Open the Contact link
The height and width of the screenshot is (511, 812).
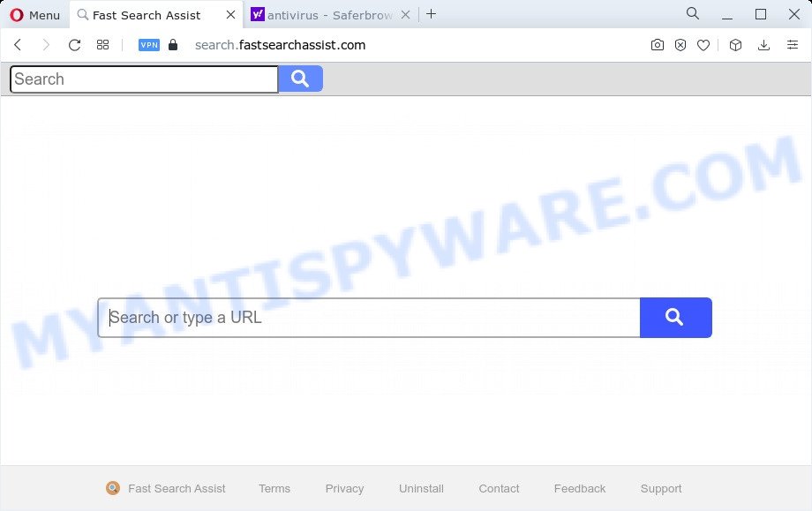click(499, 488)
